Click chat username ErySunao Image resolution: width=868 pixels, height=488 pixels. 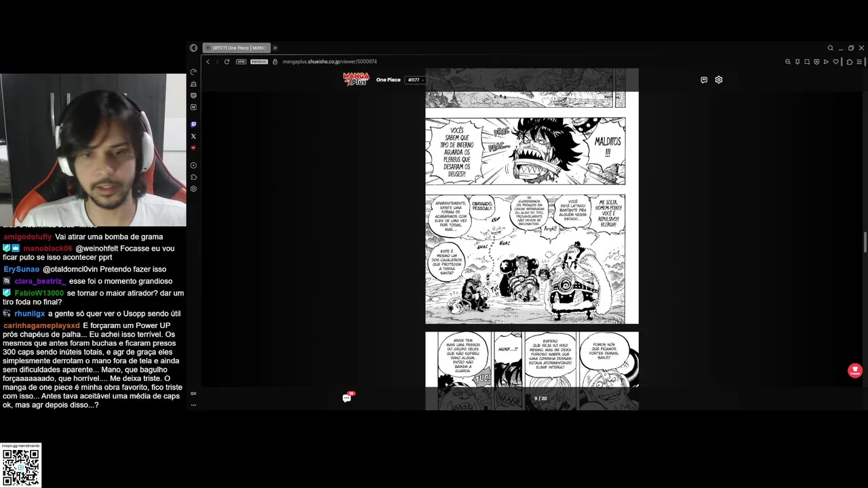(22, 269)
